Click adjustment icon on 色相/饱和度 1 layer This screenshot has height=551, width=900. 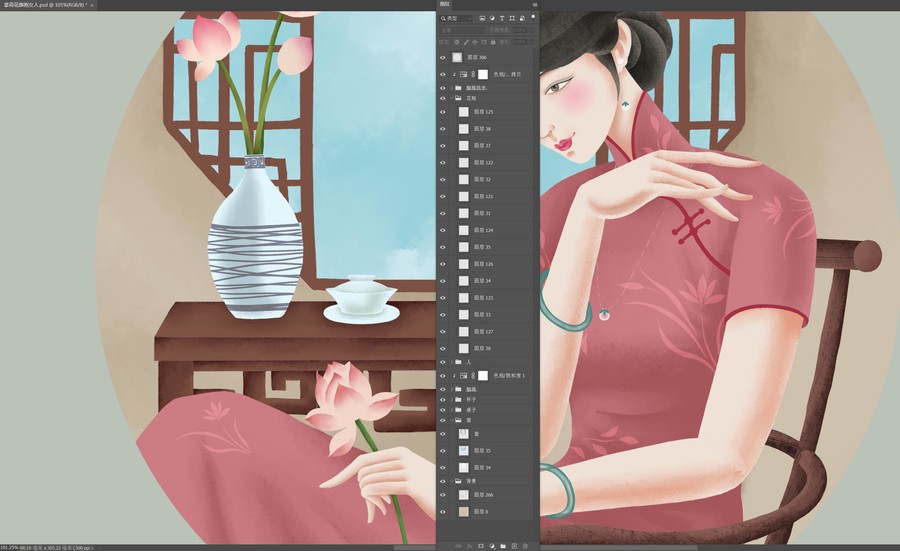(463, 375)
